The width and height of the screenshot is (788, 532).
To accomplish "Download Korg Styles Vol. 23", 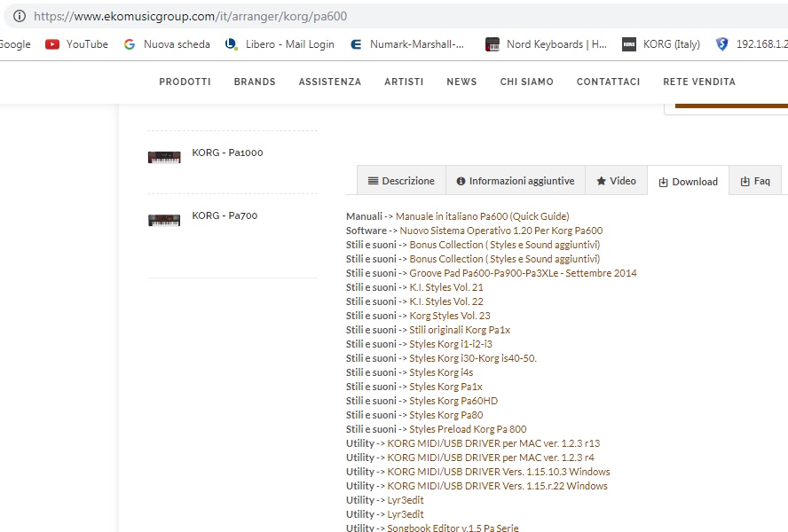I will pos(450,316).
